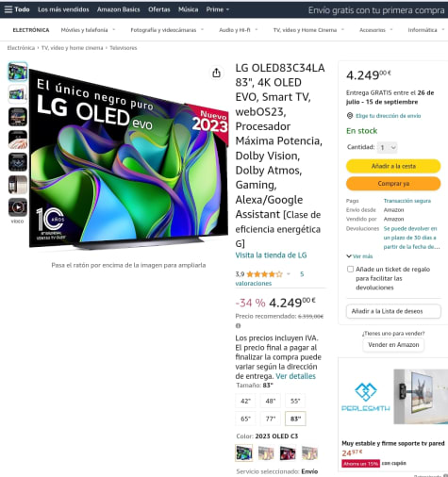This screenshot has width=448, height=477.
Task: Open TV, vídeo y Home Cinema category
Action: coord(308,30)
